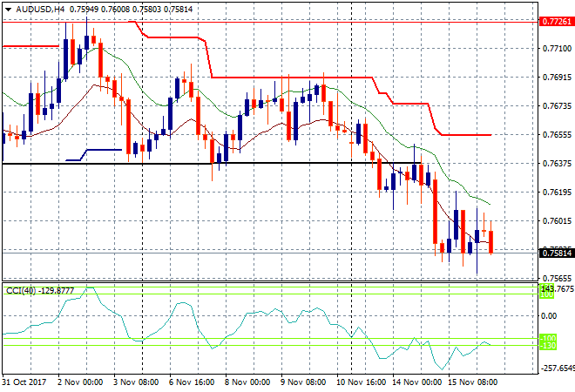Click the CCI 143.7675 scale value
The width and height of the screenshot is (575, 392).
pos(557,289)
